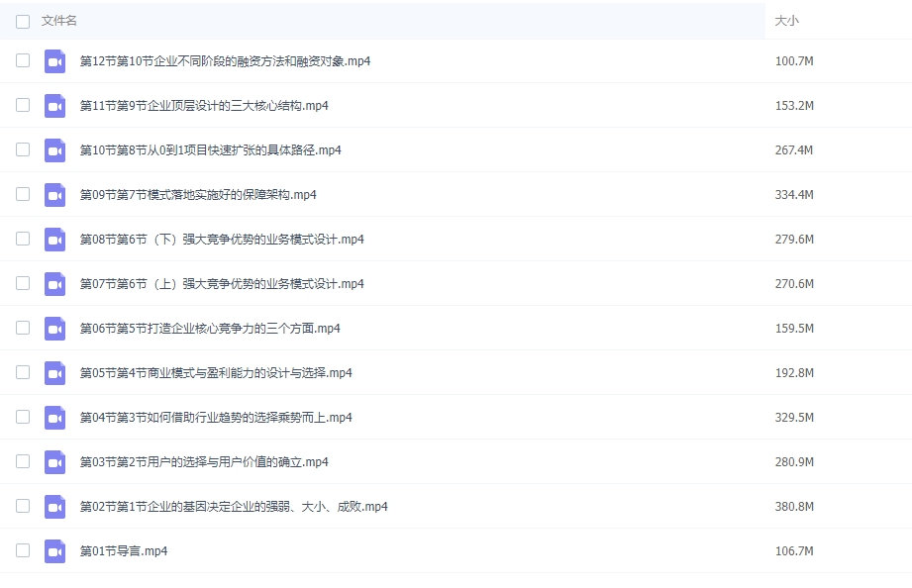912x588 pixels.
Task: Tick the checkbox for 第04节第3节 file
Action: (23, 417)
